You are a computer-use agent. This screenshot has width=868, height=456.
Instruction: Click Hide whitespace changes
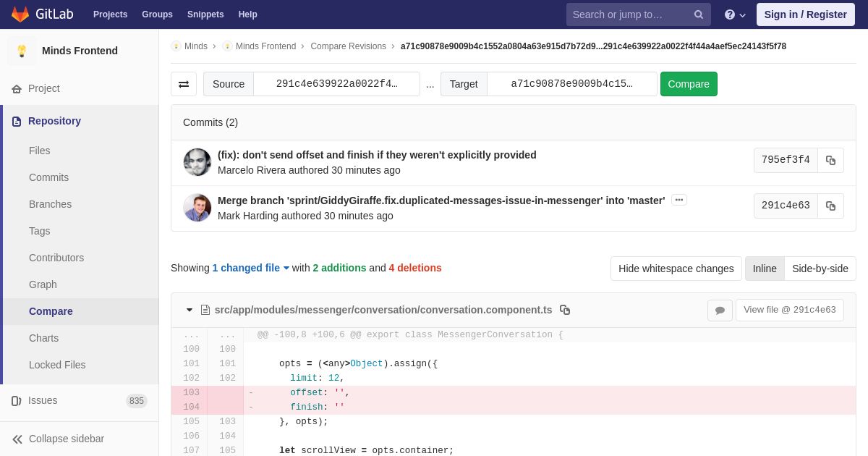[x=676, y=269]
